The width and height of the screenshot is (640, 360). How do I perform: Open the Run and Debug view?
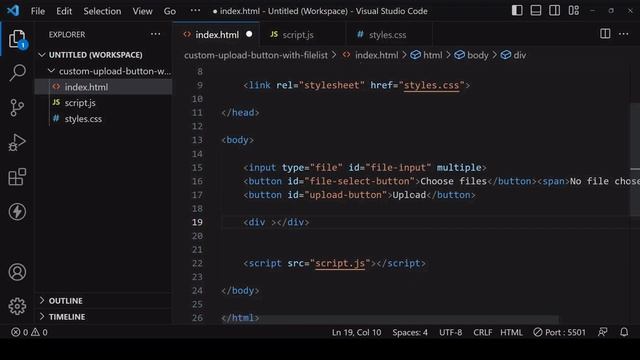click(17, 142)
